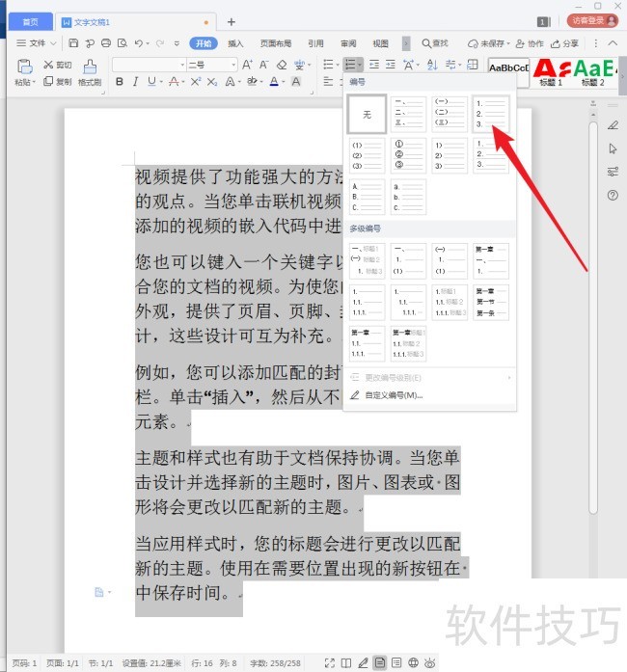This screenshot has width=627, height=672.
Task: Select the 无 (none) numbering thumbnail
Action: (x=368, y=115)
